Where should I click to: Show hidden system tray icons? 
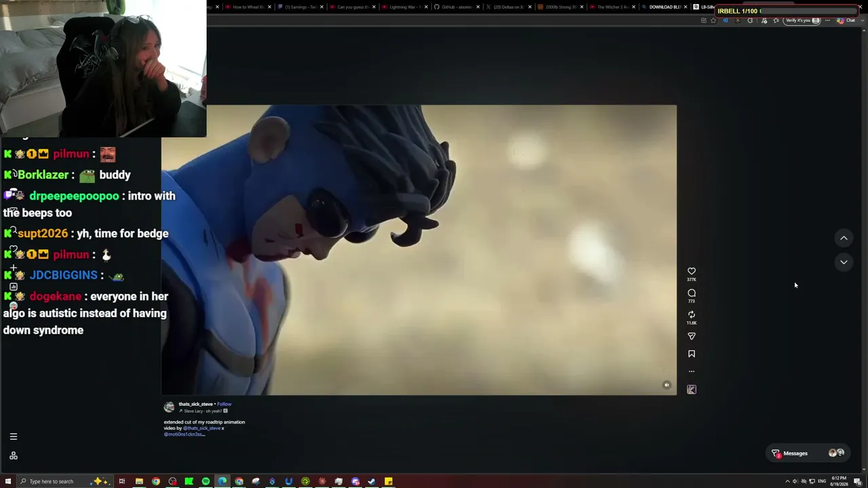(x=787, y=481)
